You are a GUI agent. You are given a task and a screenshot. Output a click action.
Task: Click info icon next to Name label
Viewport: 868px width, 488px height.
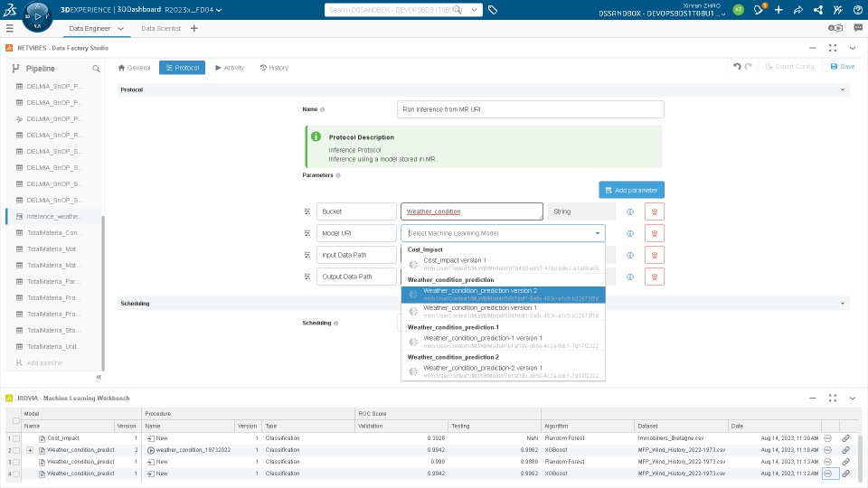pyautogui.click(x=322, y=109)
